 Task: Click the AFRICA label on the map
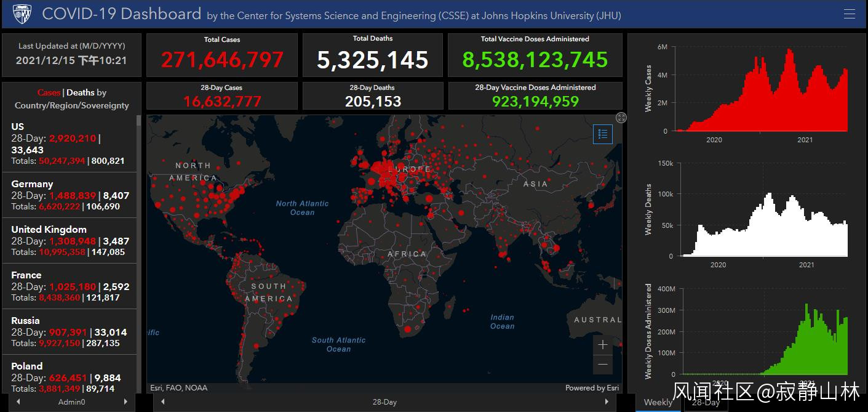pyautogui.click(x=407, y=254)
